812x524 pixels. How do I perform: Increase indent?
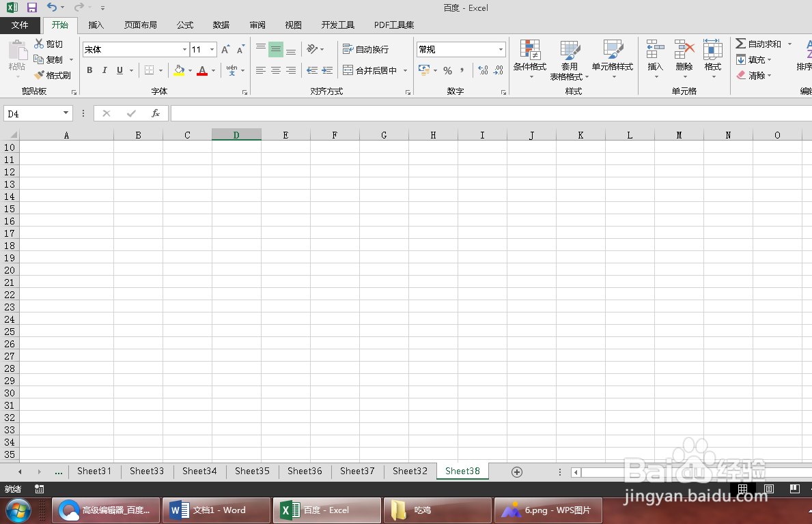[x=327, y=70]
